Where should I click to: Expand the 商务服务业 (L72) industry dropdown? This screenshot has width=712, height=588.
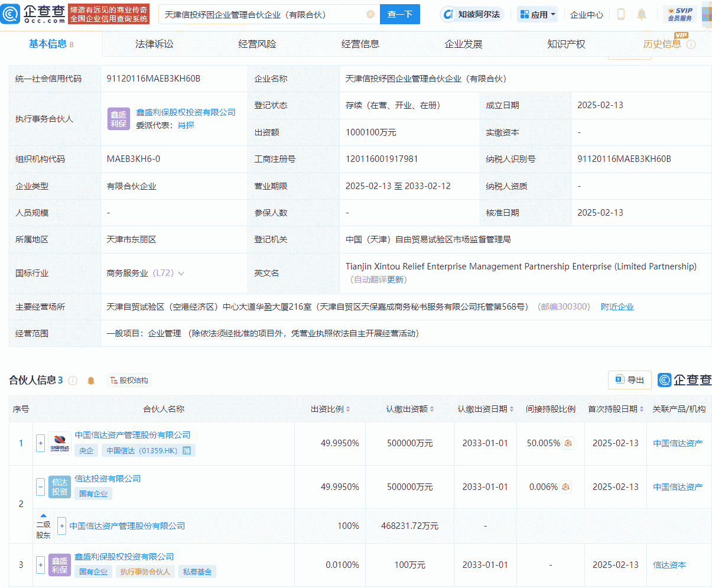pyautogui.click(x=181, y=273)
